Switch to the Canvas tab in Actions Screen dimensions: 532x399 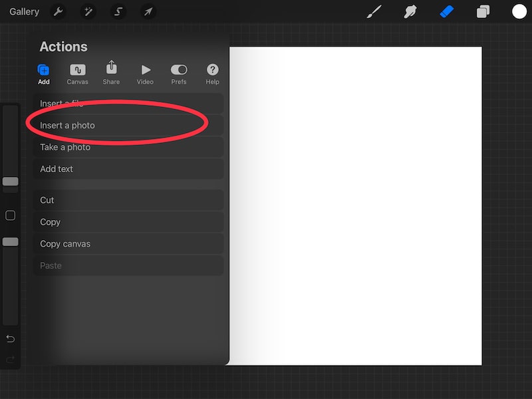77,73
